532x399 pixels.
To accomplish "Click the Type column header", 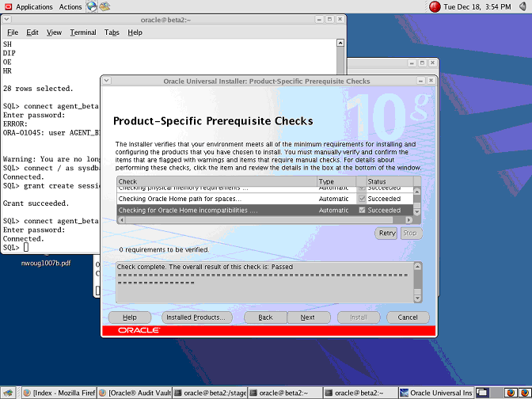I will tap(336, 181).
